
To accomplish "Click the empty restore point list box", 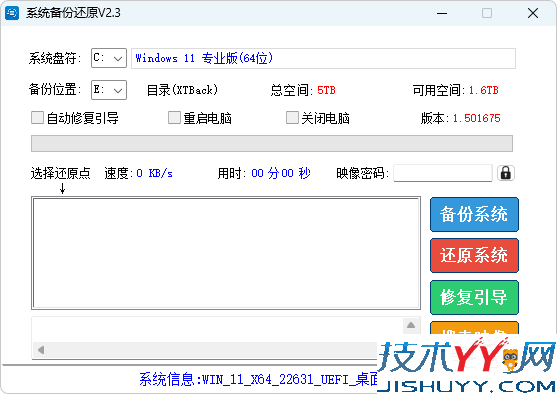I will (x=226, y=253).
